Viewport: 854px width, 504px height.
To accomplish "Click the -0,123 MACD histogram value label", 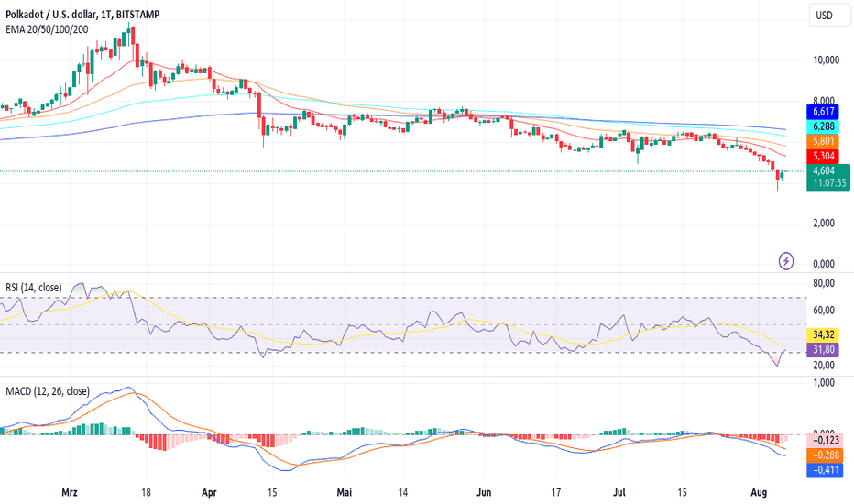I will (x=825, y=440).
